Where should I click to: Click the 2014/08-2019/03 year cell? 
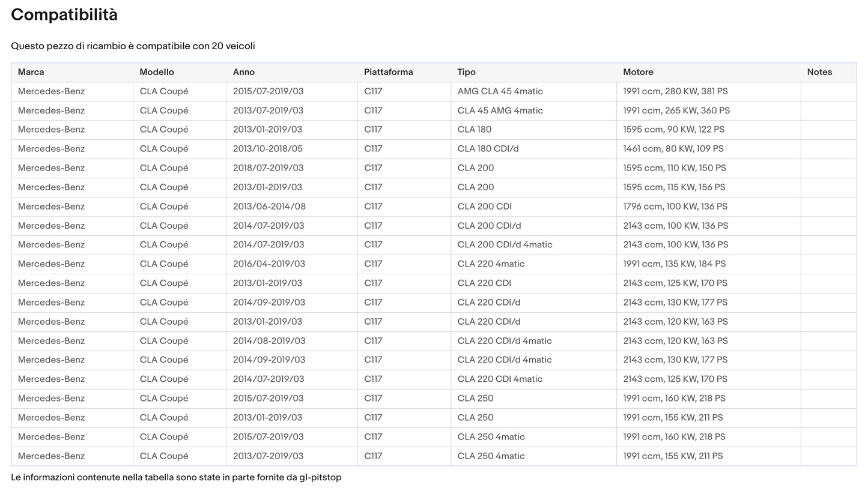tap(269, 341)
